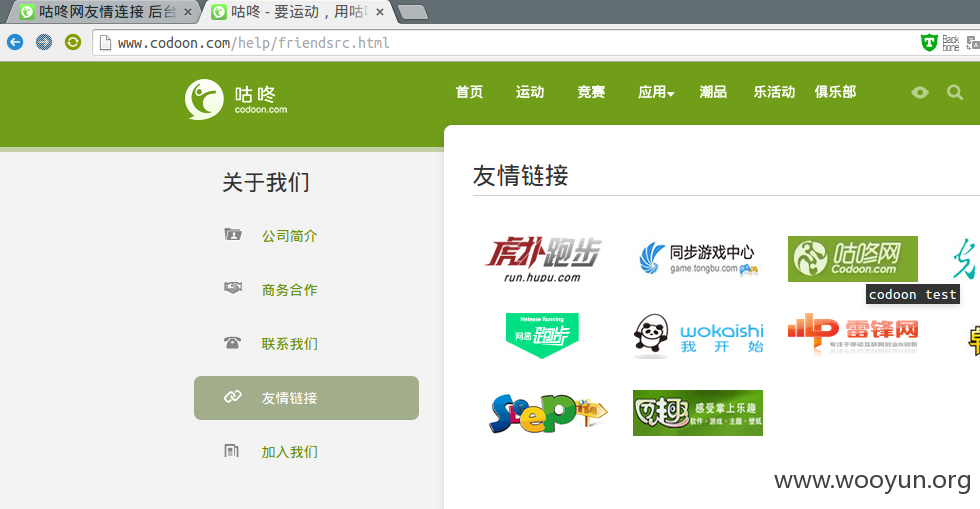Open the 网易跑步 green badge logo
Image resolution: width=980 pixels, height=509 pixels.
pyautogui.click(x=542, y=336)
